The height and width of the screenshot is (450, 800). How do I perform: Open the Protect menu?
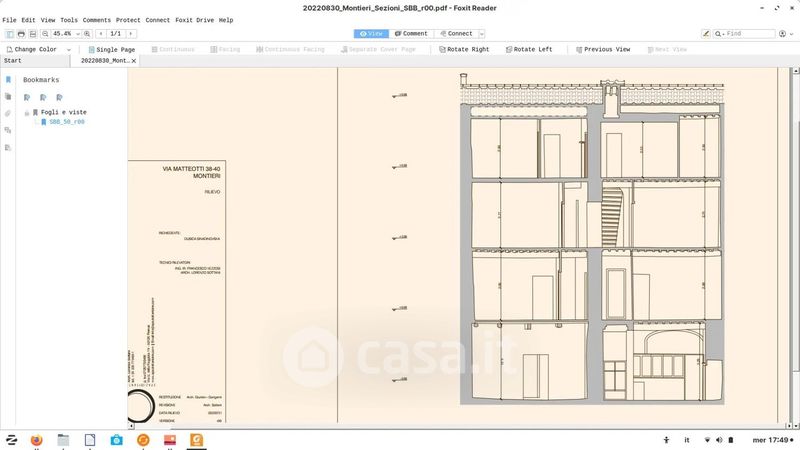pyautogui.click(x=128, y=20)
